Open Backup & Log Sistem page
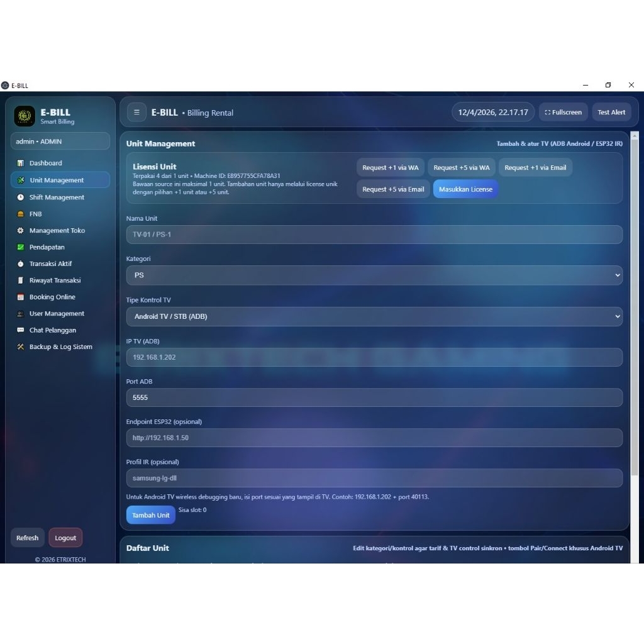 click(60, 347)
